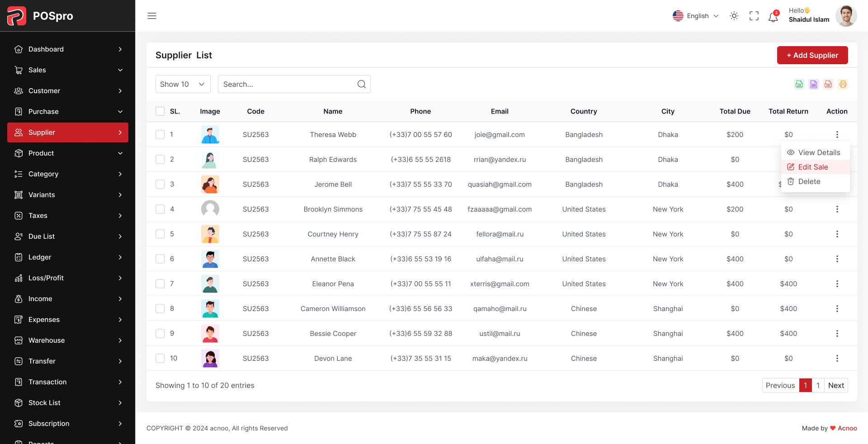The height and width of the screenshot is (444, 868).
Task: Toggle fullscreen mode from the header
Action: (754, 16)
